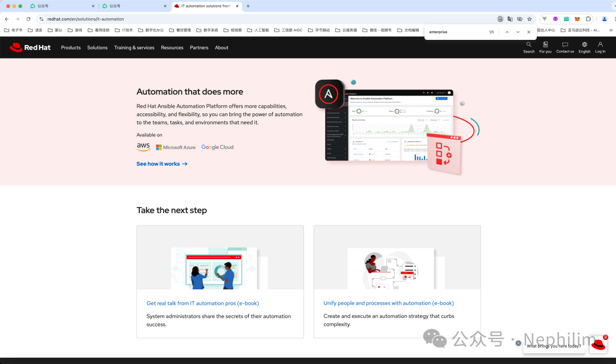
Task: Open the 文档编辑 bookmark folder
Action: tap(408, 30)
